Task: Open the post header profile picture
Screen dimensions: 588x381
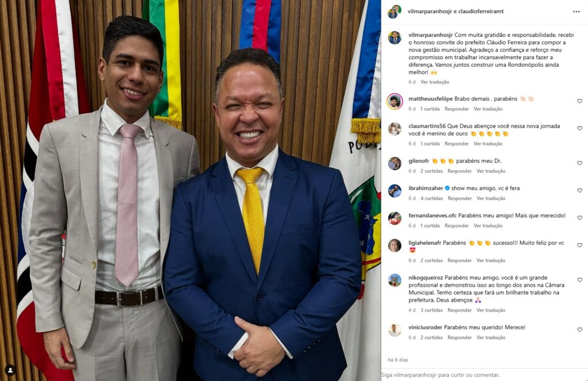Action: pos(394,11)
